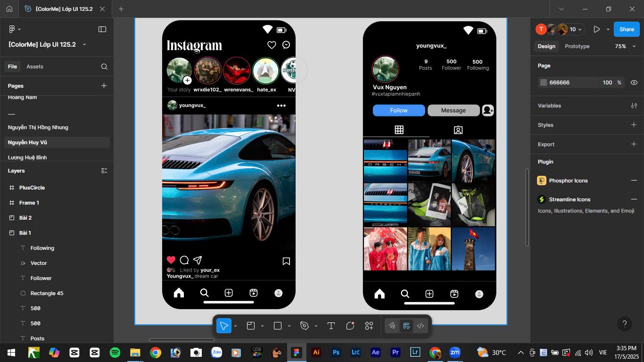Screen dimensions: 644x362
Task: Switch to the Prototype tab
Action: pyautogui.click(x=577, y=46)
